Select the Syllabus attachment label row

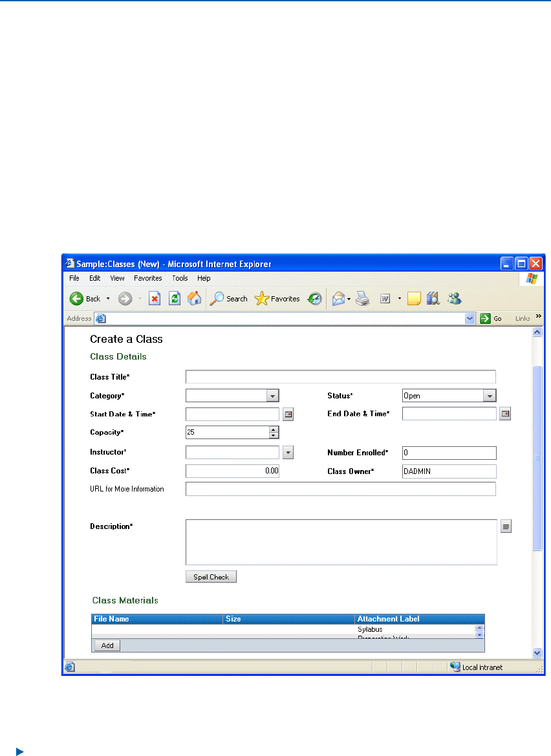pos(370,629)
